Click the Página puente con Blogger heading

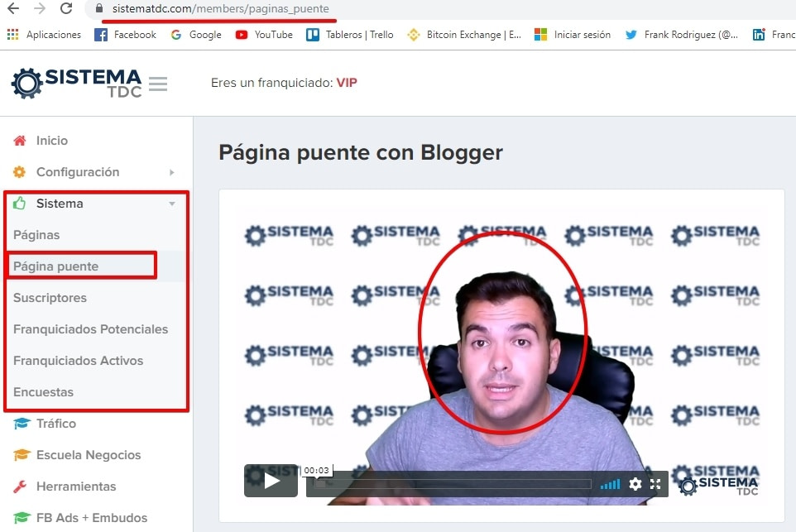pos(361,152)
